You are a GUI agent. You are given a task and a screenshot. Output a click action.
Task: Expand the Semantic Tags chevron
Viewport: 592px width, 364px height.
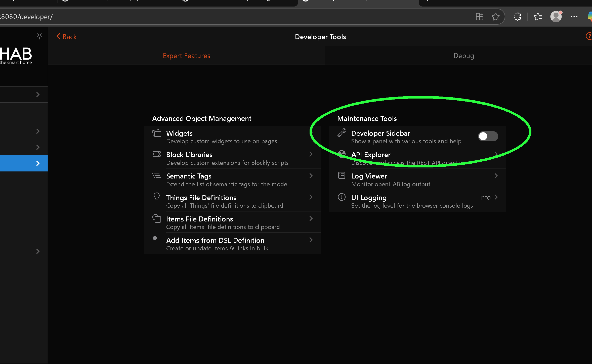[311, 176]
